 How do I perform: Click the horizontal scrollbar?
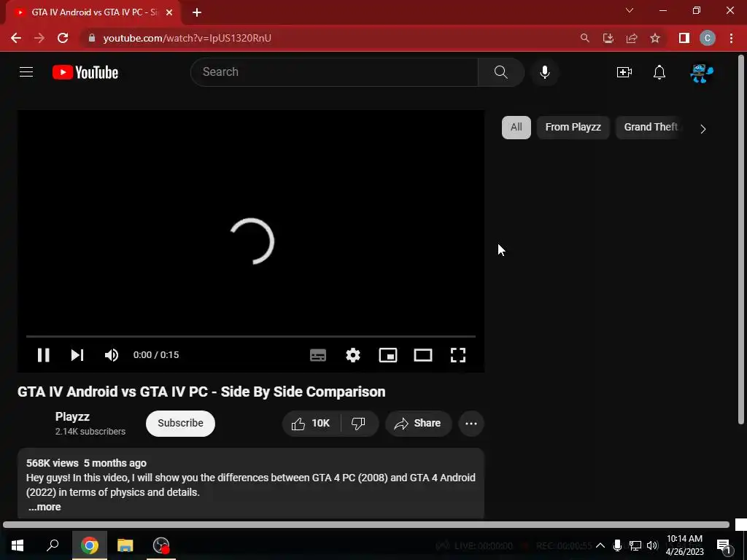[x=366, y=525]
